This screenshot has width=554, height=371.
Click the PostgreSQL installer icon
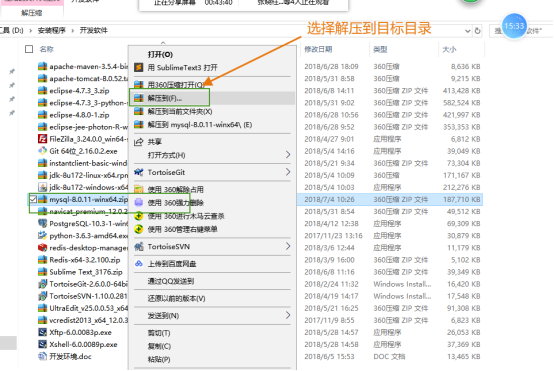pyautogui.click(x=42, y=223)
